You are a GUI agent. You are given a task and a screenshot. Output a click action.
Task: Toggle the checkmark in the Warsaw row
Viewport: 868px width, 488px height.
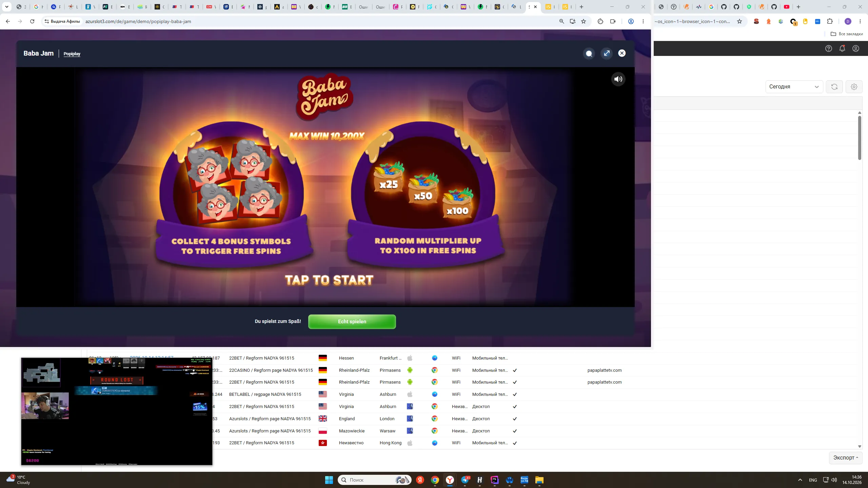[x=515, y=431]
